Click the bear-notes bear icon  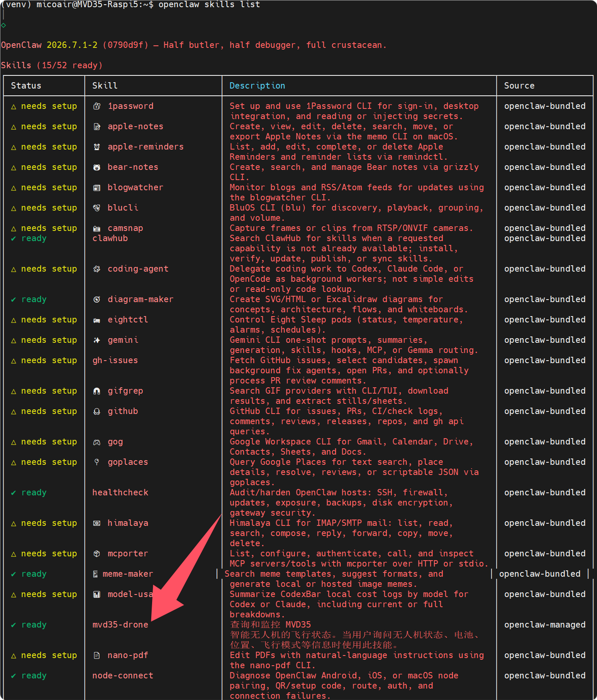[x=97, y=167]
